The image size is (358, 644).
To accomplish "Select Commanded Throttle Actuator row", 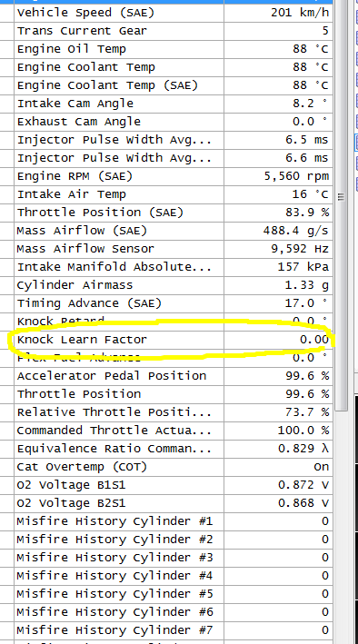I will click(174, 431).
